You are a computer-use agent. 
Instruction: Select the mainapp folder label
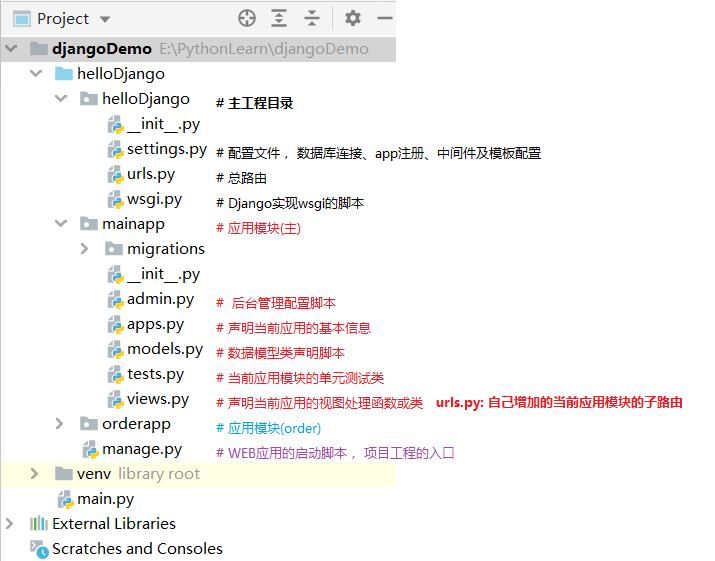point(133,224)
